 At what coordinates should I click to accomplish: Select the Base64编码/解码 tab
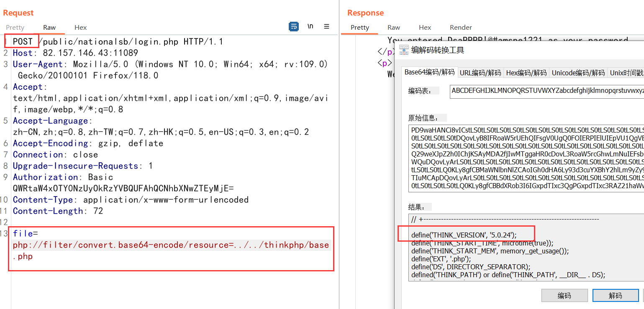(429, 72)
